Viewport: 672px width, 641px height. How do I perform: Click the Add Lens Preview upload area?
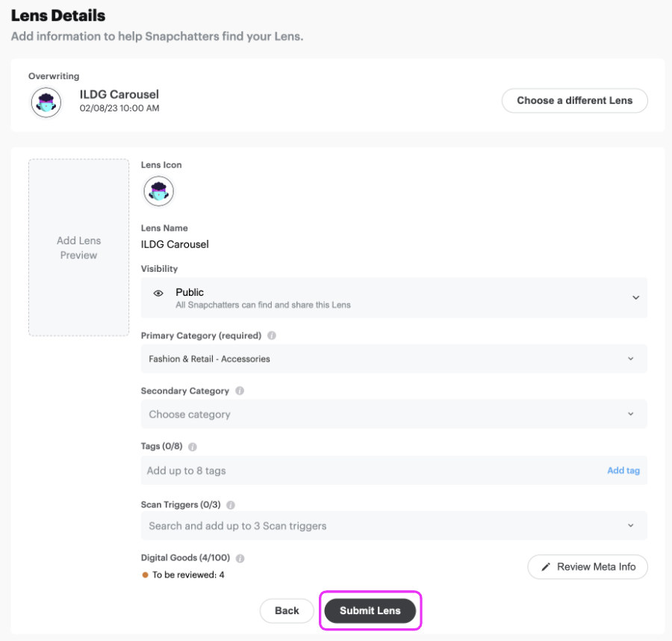coord(79,247)
